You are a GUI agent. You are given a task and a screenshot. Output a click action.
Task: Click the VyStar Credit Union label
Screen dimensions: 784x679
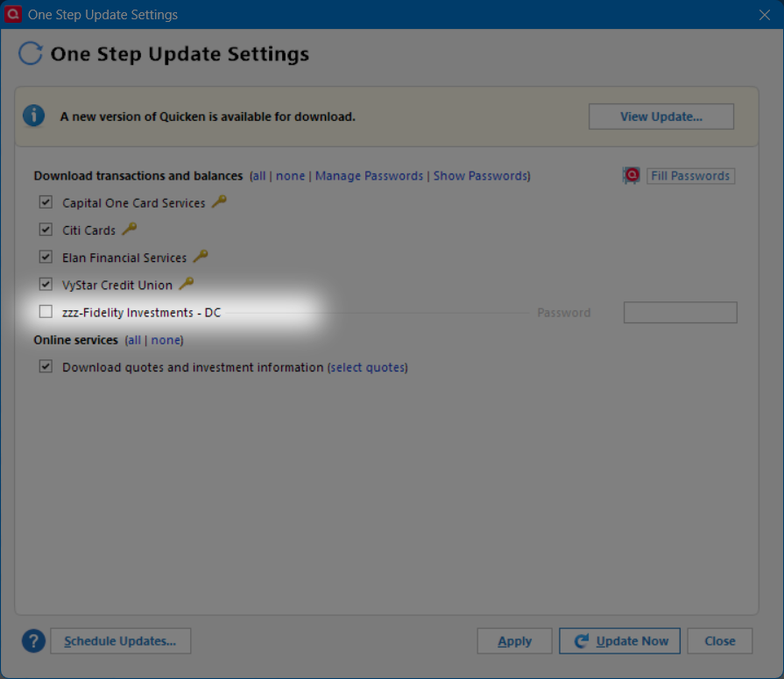(x=117, y=285)
